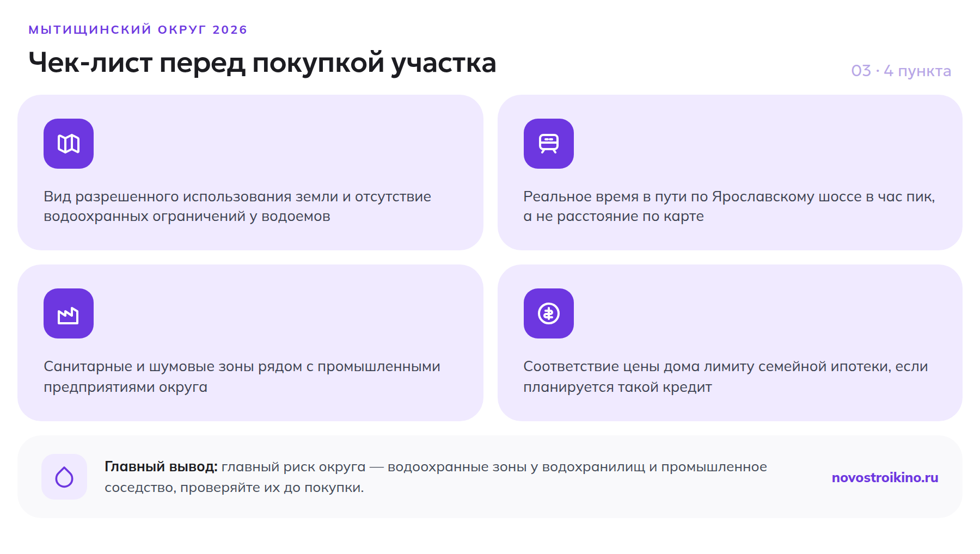This screenshot has width=980, height=554.
Task: Click text водоохранных ограничений у водоемов
Action: (x=187, y=216)
